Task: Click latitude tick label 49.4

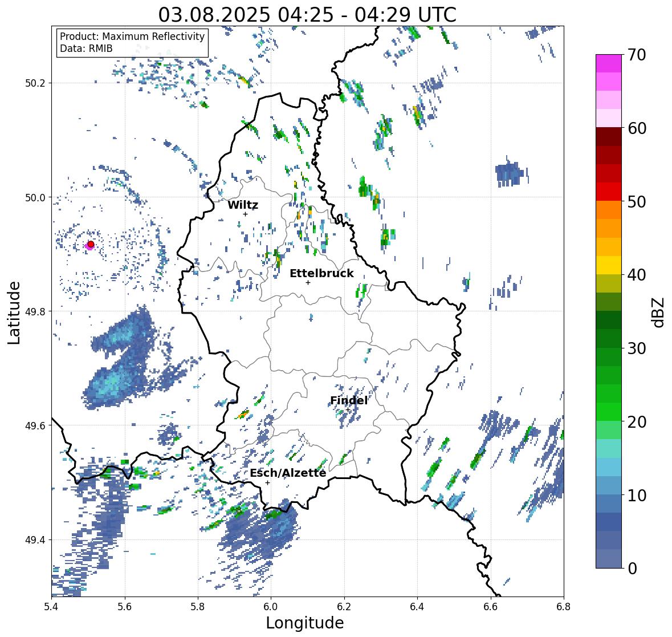Action: pos(36,540)
